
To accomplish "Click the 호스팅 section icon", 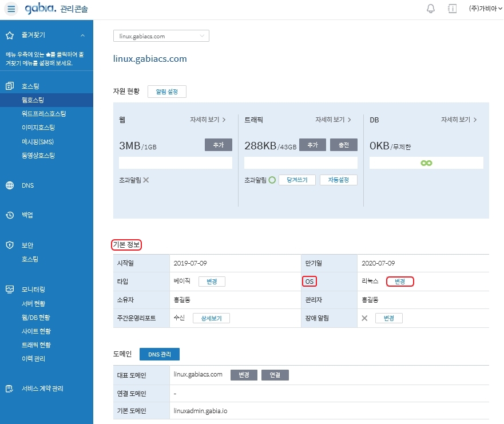I will pyautogui.click(x=10, y=86).
